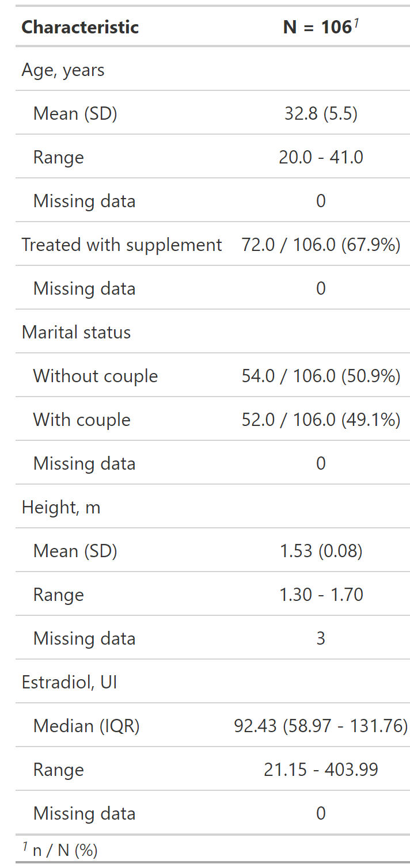
Task: Select the Age, years row label
Action: click(63, 70)
